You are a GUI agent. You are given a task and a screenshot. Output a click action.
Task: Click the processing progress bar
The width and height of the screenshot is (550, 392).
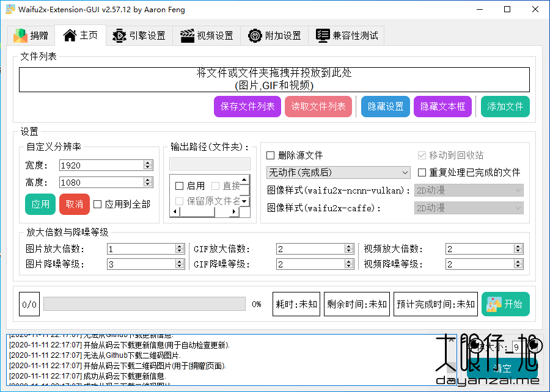click(x=144, y=303)
